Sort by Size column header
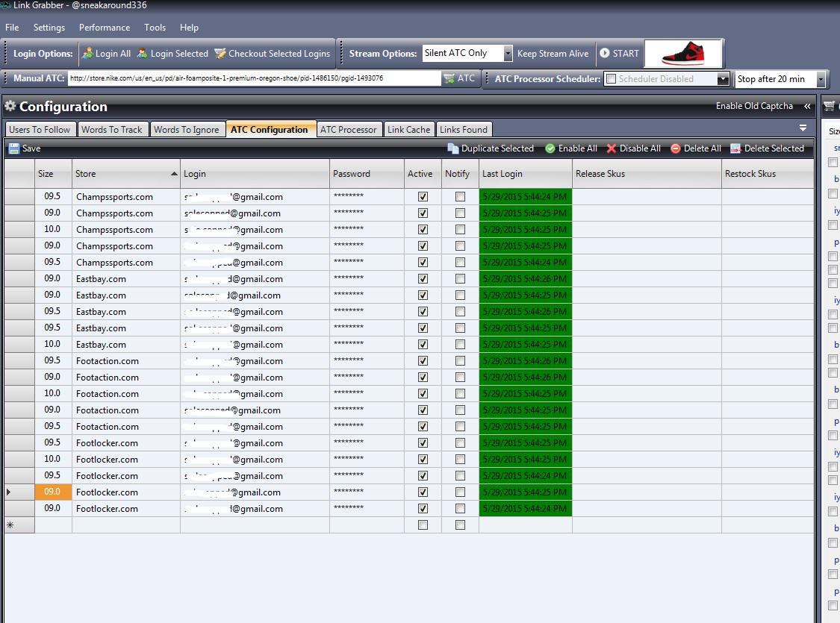 [53, 173]
